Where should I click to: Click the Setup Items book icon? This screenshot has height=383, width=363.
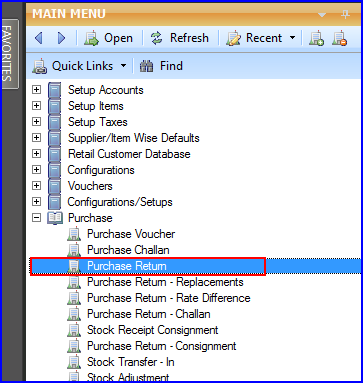[x=55, y=106]
